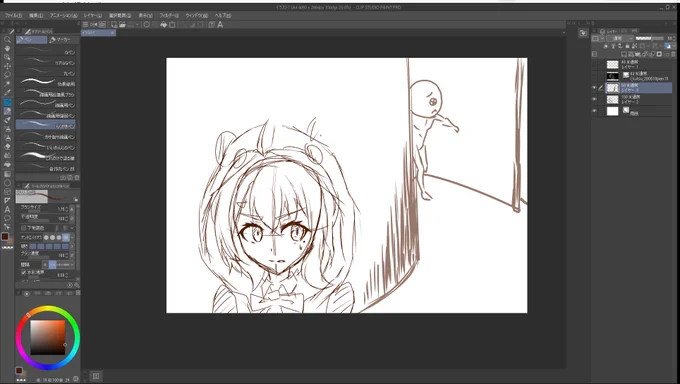Hide the selected レイヤー 3 layer
This screenshot has width=680, height=384.
[595, 88]
